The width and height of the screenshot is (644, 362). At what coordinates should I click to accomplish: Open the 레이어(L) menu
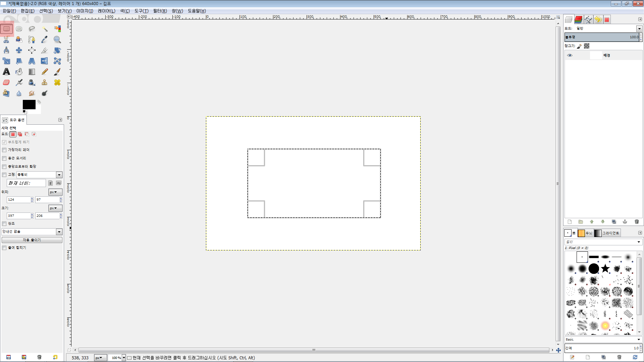[107, 11]
